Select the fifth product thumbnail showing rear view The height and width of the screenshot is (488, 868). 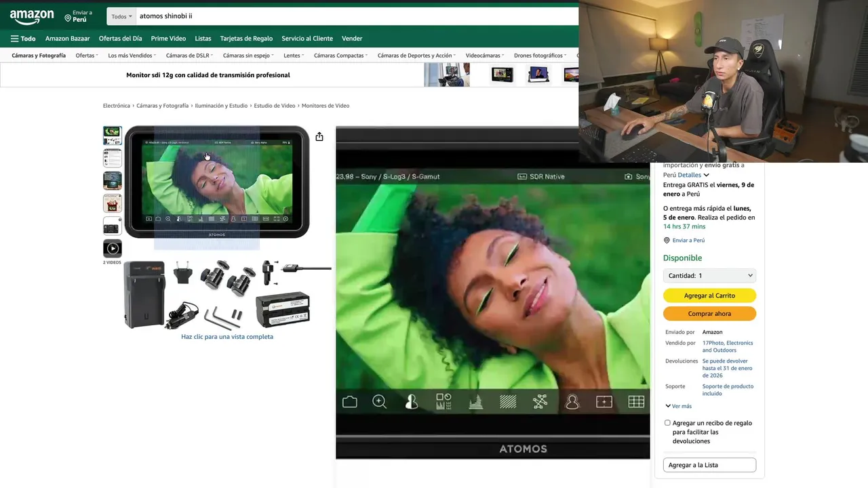pyautogui.click(x=113, y=226)
